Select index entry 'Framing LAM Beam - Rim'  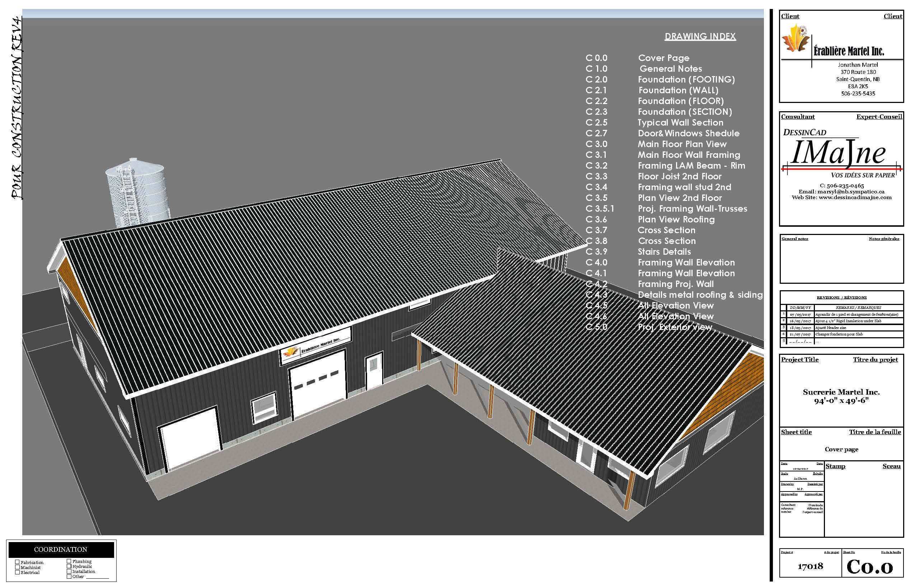pos(691,165)
